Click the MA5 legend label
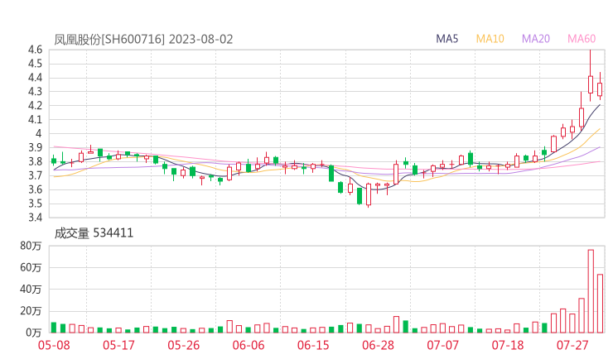The height and width of the screenshot is (364, 613). (446, 39)
